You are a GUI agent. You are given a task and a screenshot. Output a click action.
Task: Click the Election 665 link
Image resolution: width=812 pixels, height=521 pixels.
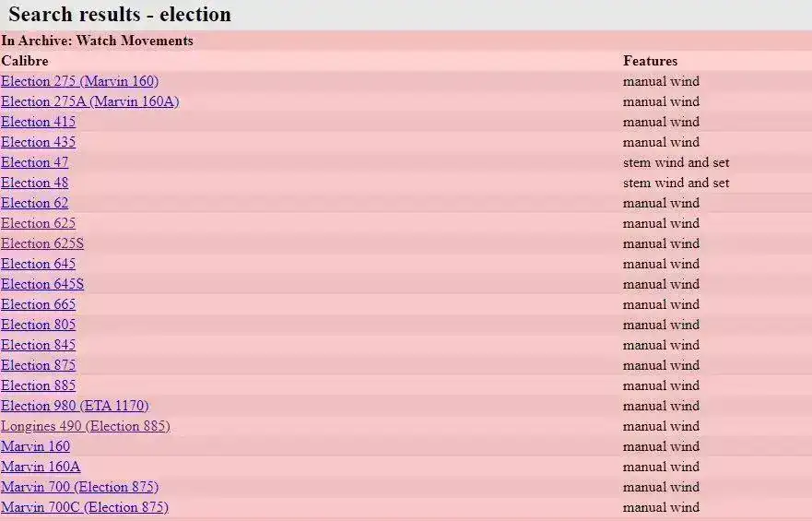tap(39, 304)
